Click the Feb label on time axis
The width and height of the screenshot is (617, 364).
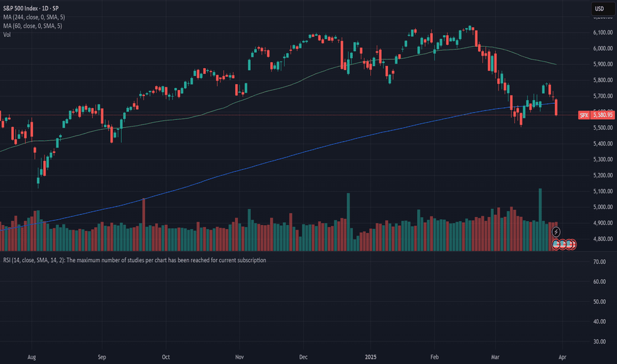click(434, 357)
